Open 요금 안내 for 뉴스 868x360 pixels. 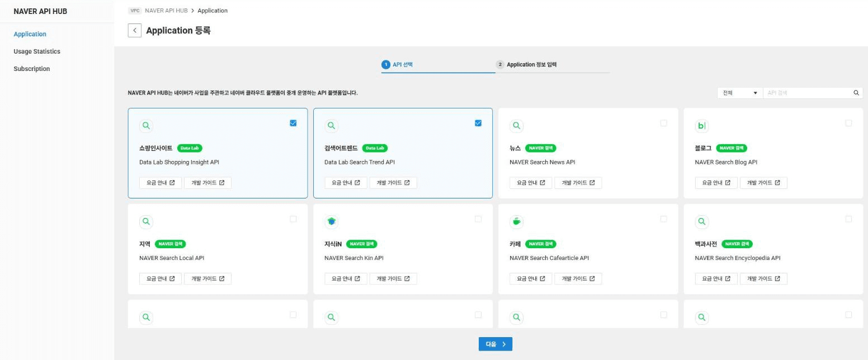click(x=531, y=183)
